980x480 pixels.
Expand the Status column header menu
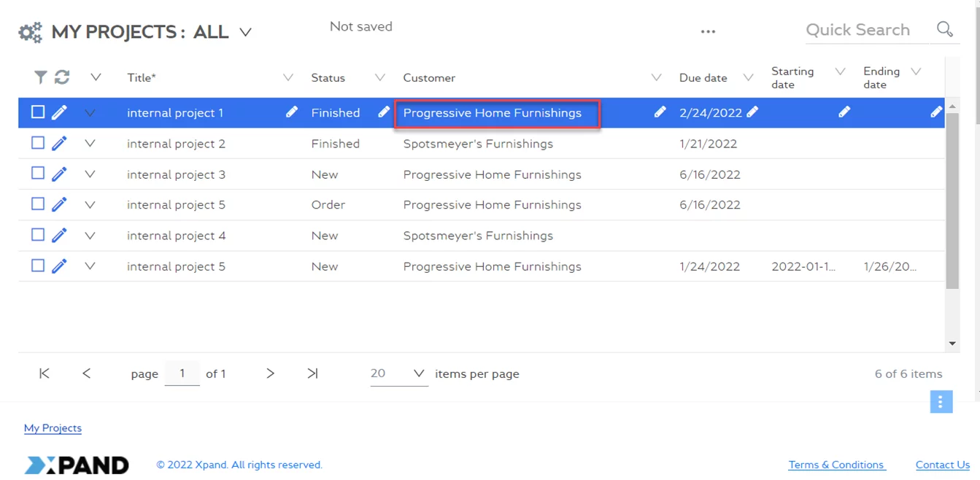379,77
